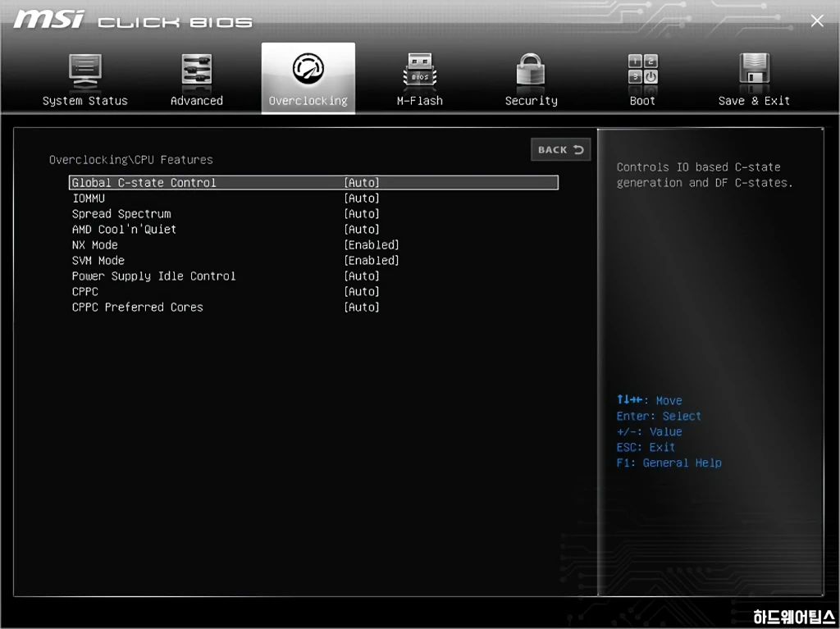Open the M-Flash USB drive icon
Viewport: 840px width, 629px height.
(419, 71)
